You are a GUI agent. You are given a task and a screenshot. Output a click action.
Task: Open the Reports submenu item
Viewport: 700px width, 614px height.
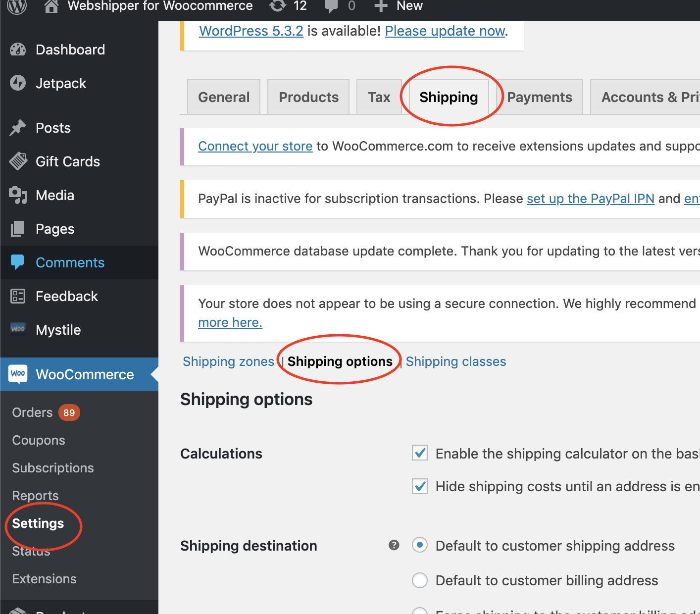pos(35,496)
